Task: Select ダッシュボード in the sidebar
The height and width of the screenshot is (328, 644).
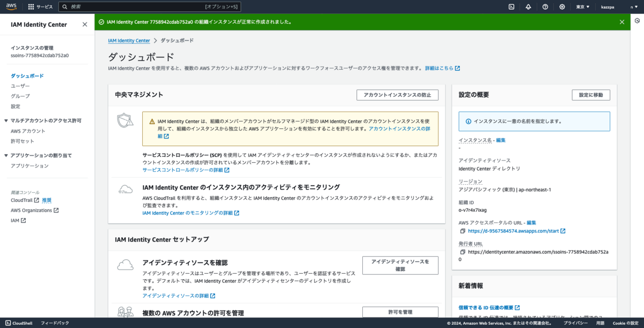Action: click(27, 76)
